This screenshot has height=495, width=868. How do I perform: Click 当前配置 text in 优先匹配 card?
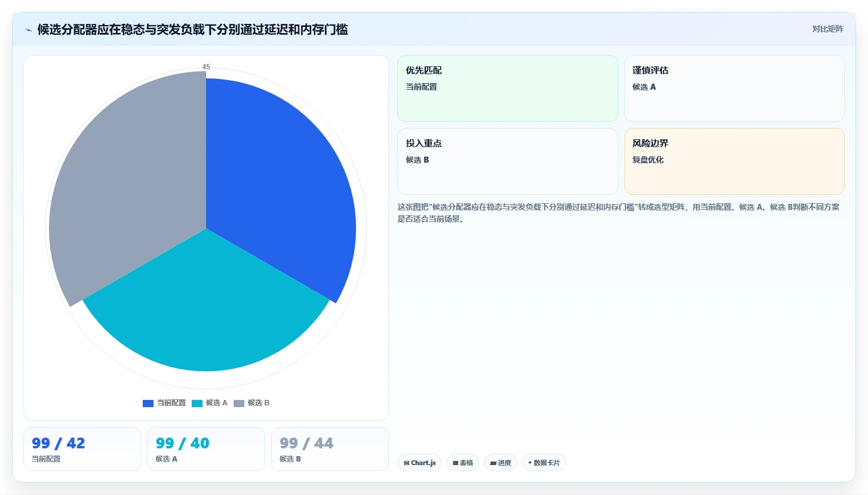coord(421,87)
